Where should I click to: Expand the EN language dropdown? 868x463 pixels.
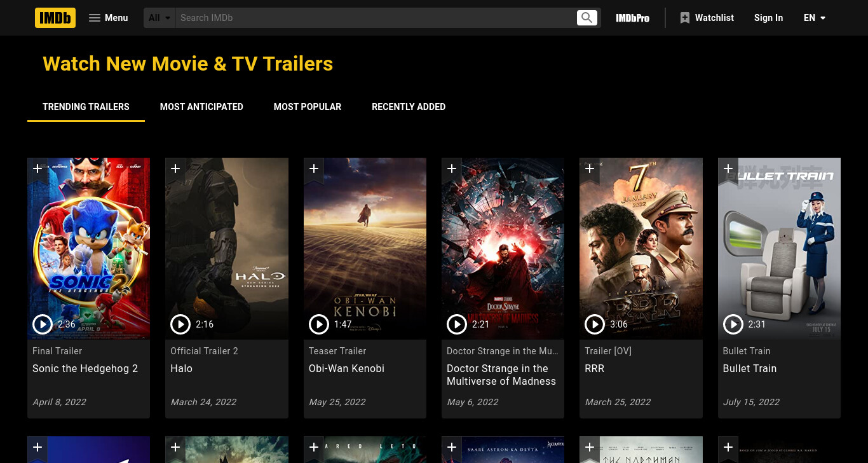coord(815,18)
